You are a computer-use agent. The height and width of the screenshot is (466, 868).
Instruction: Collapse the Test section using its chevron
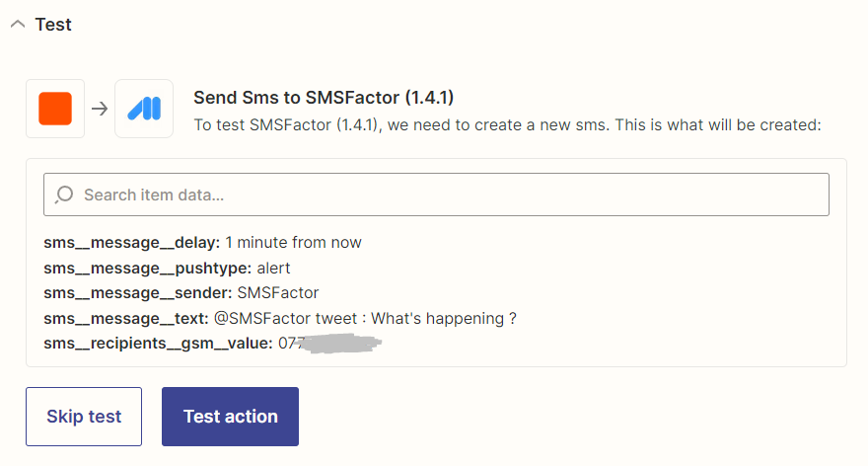click(x=18, y=25)
